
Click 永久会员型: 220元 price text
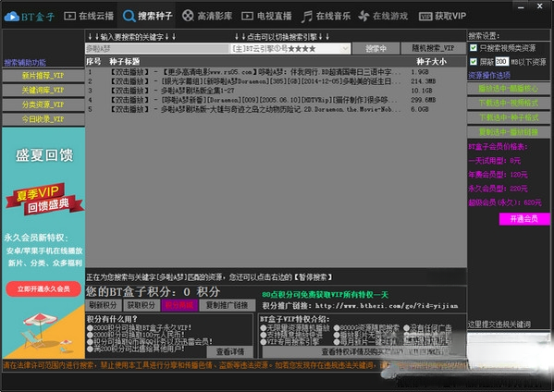(498, 189)
